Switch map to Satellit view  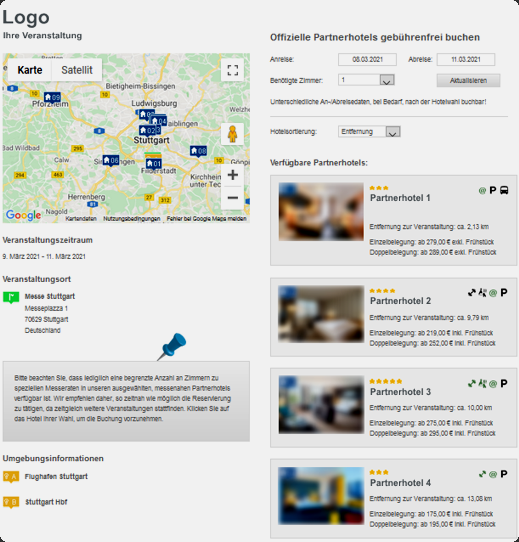click(77, 70)
